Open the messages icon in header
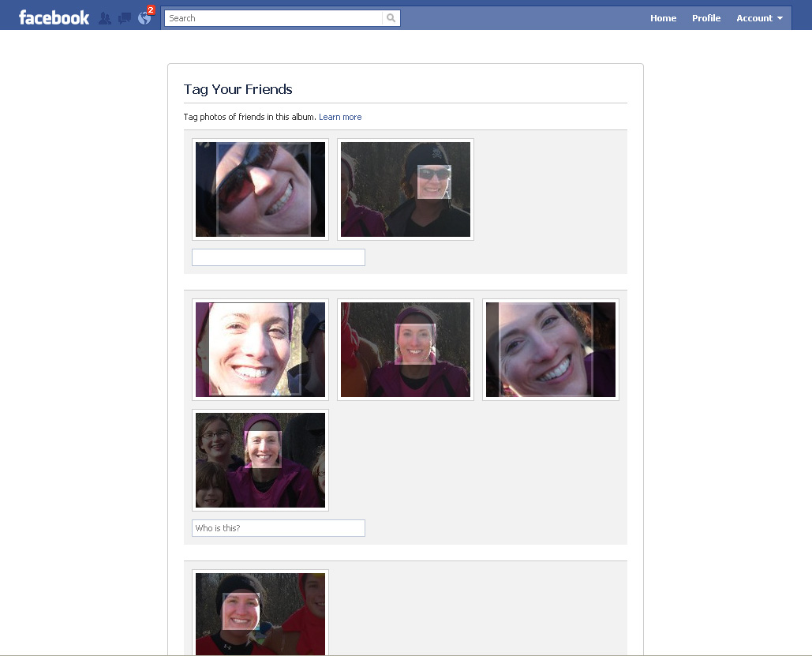Screen dimensions: 812x656 tap(125, 19)
